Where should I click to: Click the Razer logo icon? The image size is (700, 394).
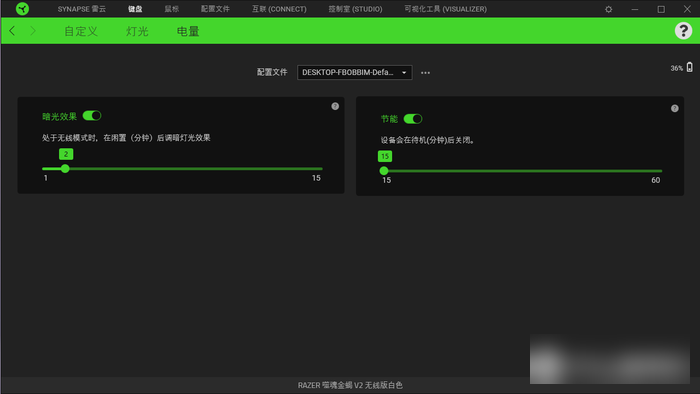point(22,8)
